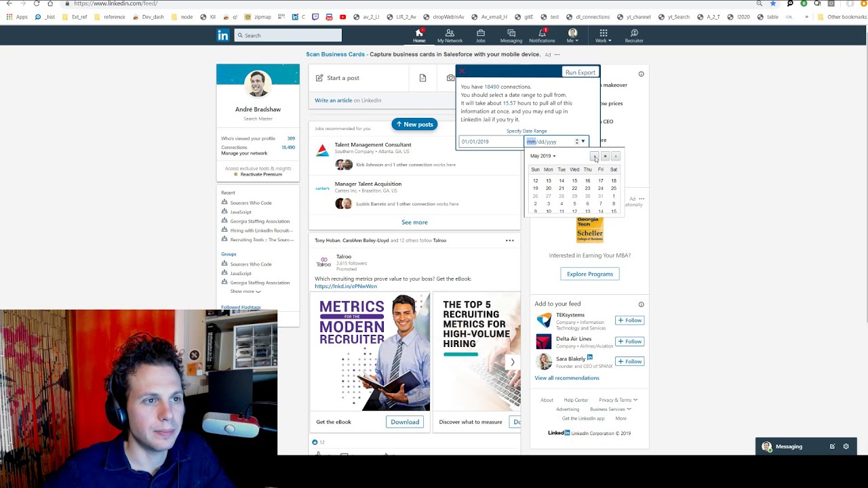
Task: Close the export popup with red X
Action: 462,71
